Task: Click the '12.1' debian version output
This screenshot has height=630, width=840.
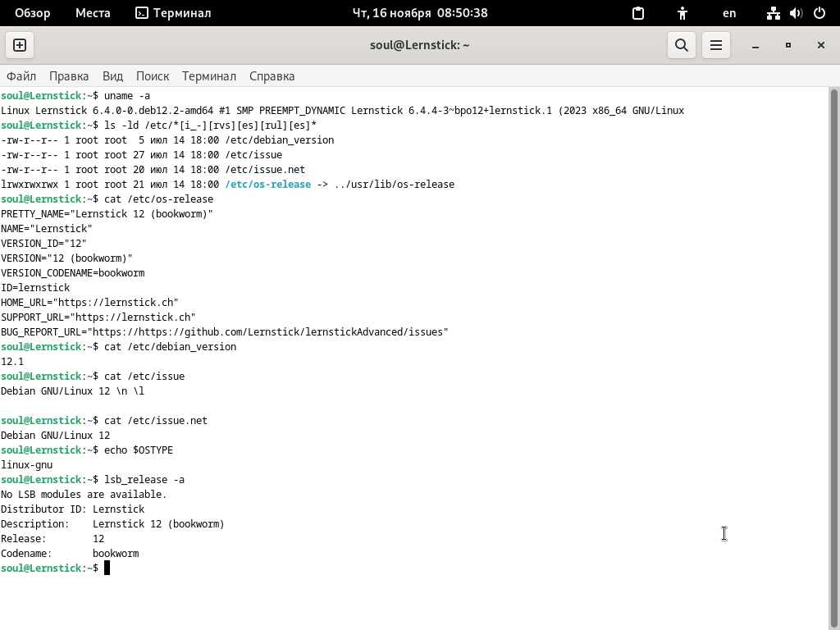Action: (x=12, y=362)
